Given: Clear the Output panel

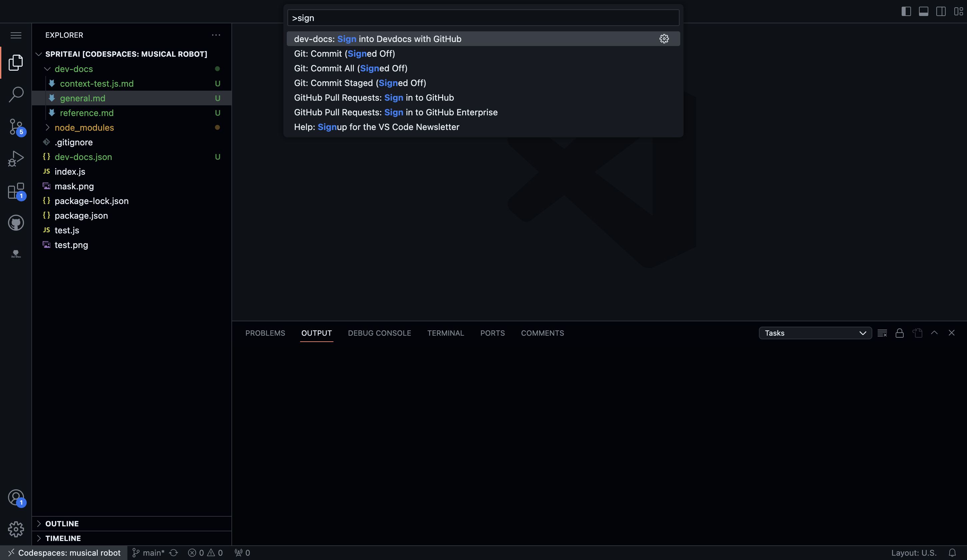Looking at the screenshot, I should [882, 333].
